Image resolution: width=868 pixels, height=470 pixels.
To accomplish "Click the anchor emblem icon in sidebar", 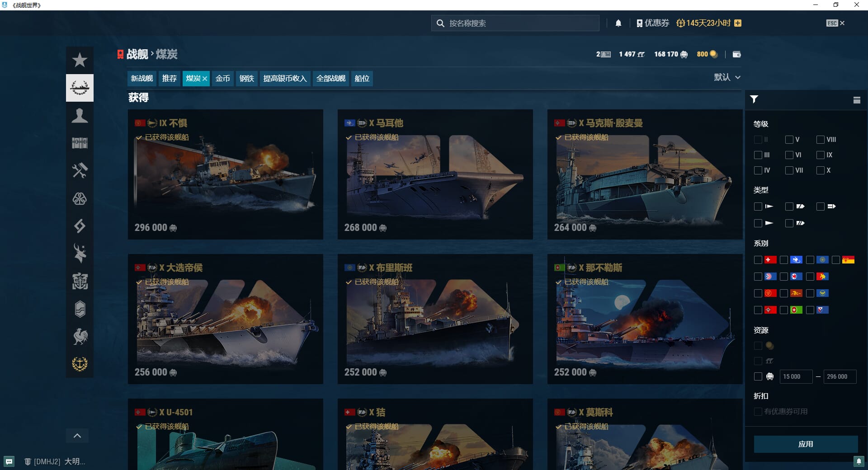I will (x=80, y=364).
